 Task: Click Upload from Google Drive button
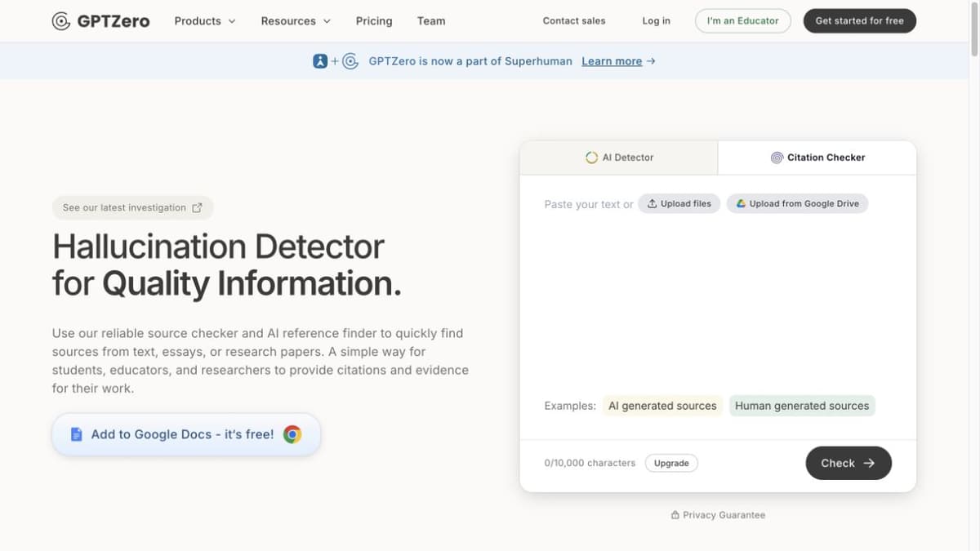pyautogui.click(x=797, y=204)
